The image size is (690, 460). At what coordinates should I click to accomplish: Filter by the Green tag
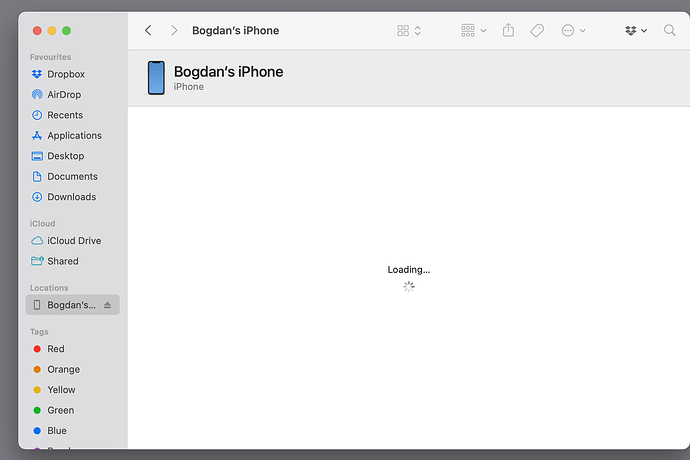click(x=73, y=410)
